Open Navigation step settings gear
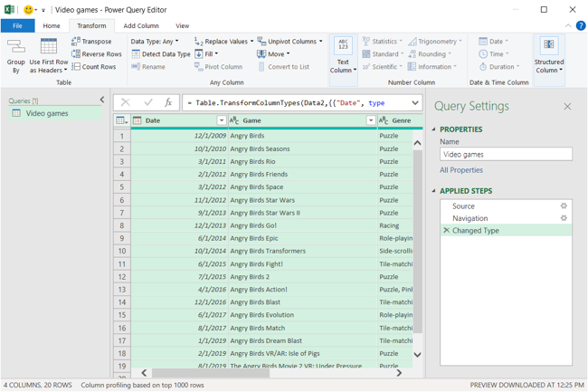Screen dimensions: 588x392 click(564, 218)
